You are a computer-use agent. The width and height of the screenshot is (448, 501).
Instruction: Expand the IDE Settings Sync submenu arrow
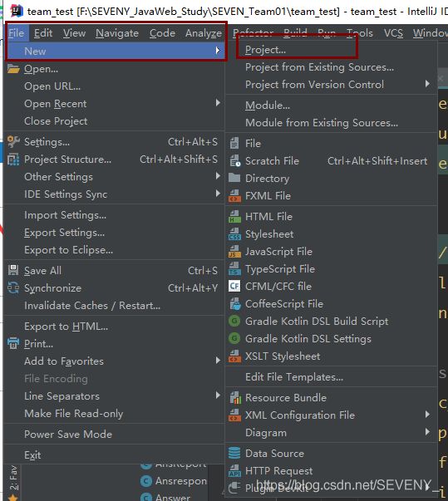(x=218, y=194)
